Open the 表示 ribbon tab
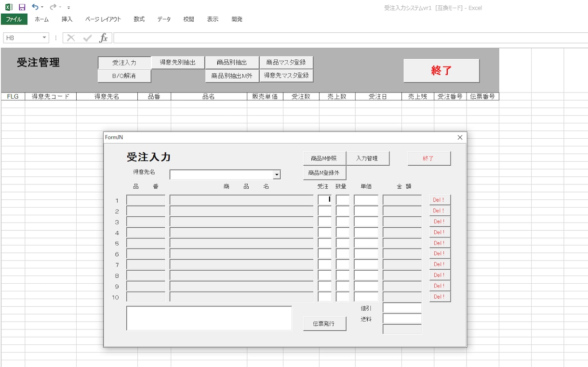The height and width of the screenshot is (367, 588). coord(213,19)
